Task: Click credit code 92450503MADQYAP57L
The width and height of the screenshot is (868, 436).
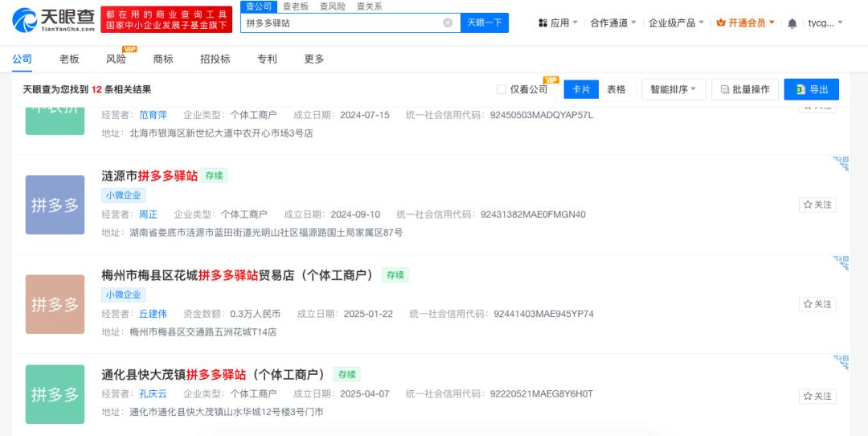Action: click(x=542, y=115)
